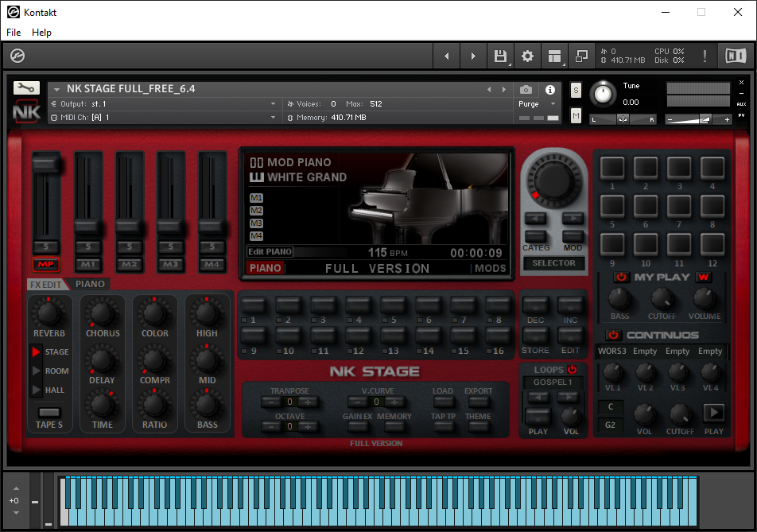Show instrument info icon

[x=550, y=90]
